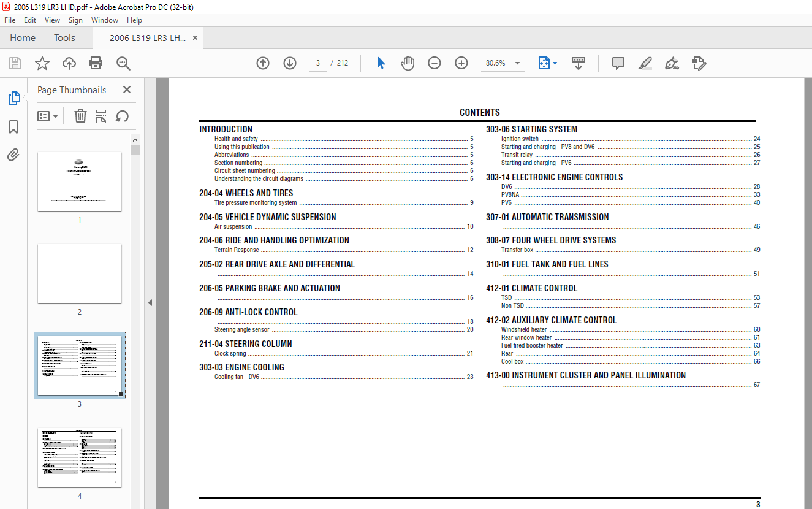Click Tire pressure monitoring system entry
This screenshot has width=812, height=509.
pyautogui.click(x=256, y=203)
